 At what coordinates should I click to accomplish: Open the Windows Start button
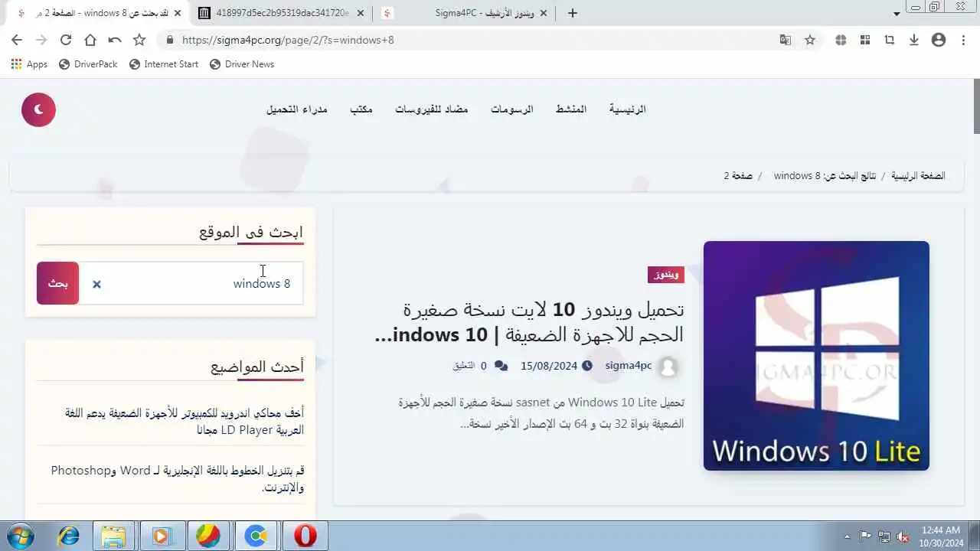point(20,536)
